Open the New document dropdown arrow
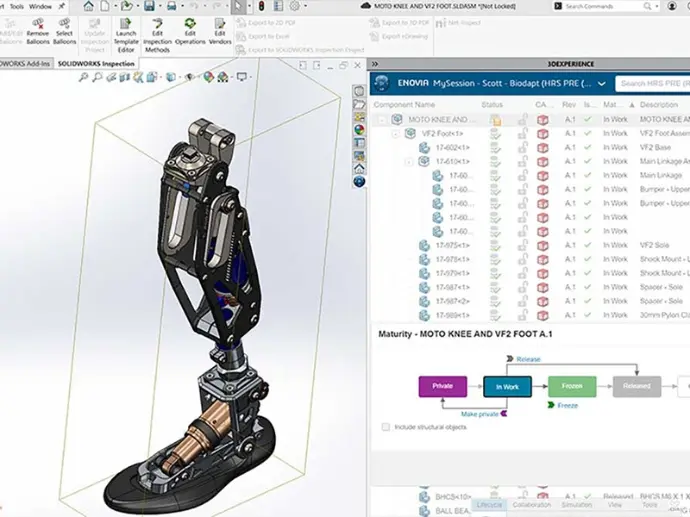This screenshot has width=690, height=517. tap(115, 7)
